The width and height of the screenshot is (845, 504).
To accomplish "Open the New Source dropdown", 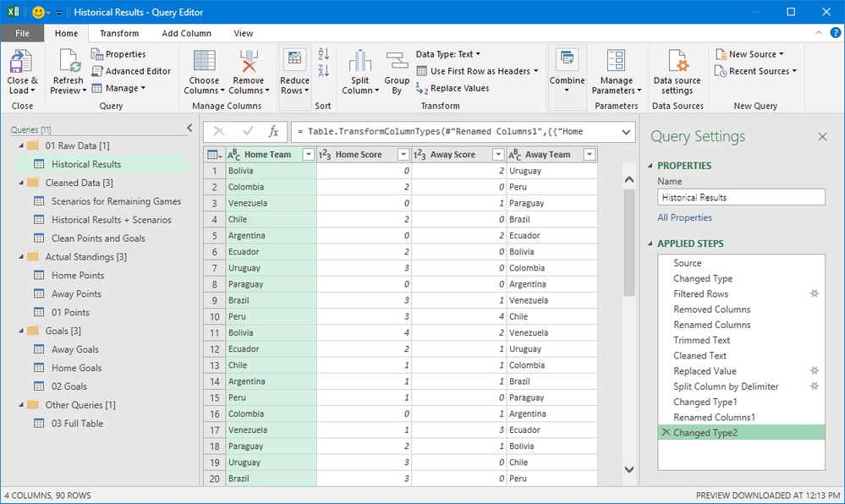I will pos(749,54).
